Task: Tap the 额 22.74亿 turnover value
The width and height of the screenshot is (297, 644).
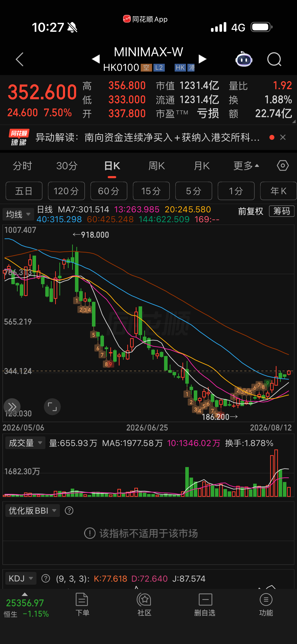Action: point(273,113)
